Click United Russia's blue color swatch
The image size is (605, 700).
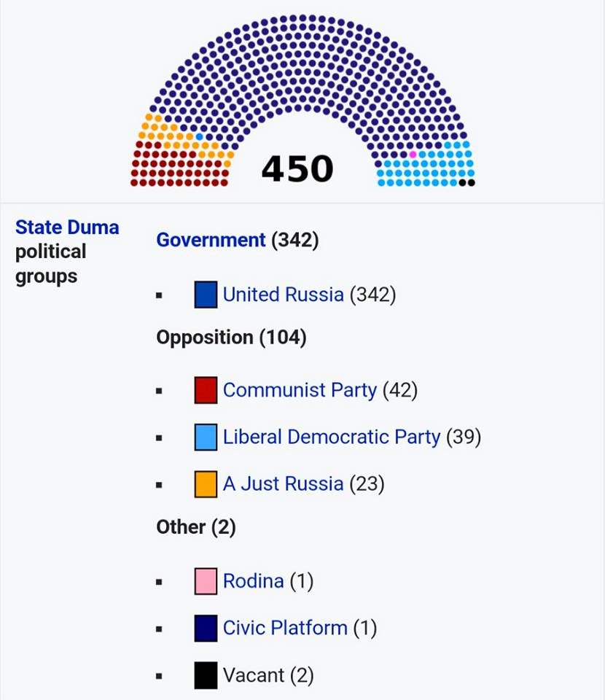[206, 295]
